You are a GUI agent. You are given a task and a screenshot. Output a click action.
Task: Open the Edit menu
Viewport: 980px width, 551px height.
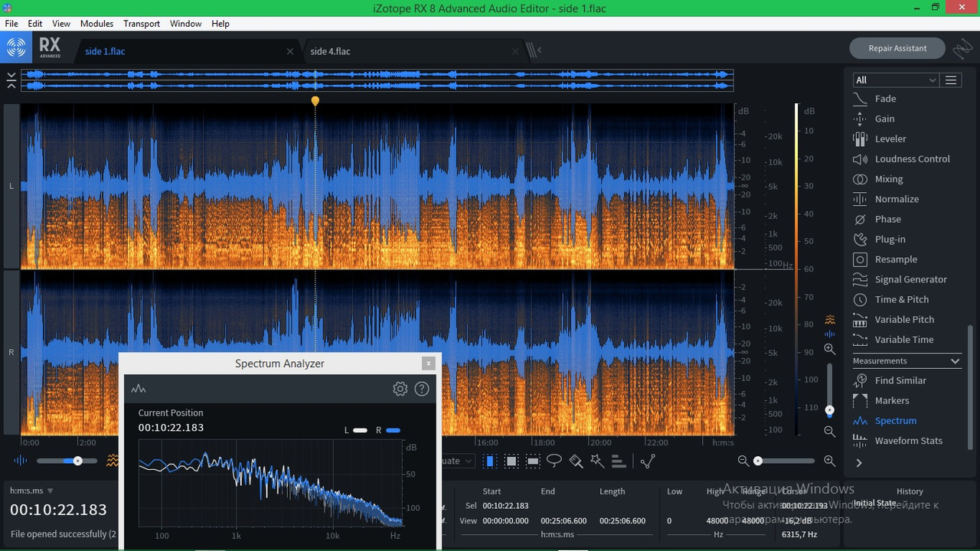35,24
